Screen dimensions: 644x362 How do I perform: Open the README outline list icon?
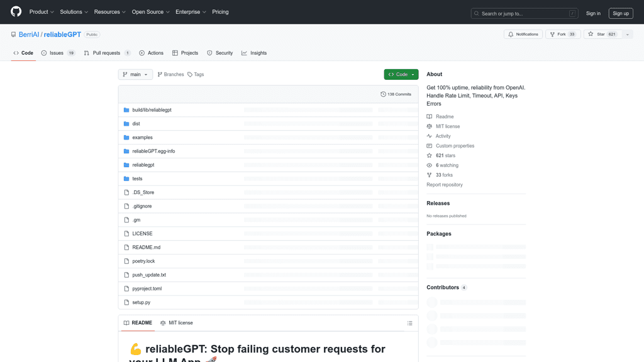coord(410,323)
